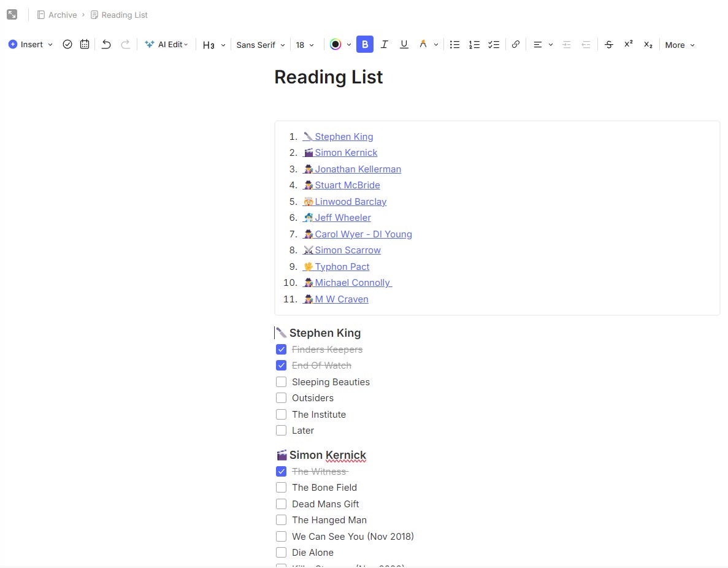Check the Later checkbox
This screenshot has height=568, width=728.
pyautogui.click(x=281, y=431)
